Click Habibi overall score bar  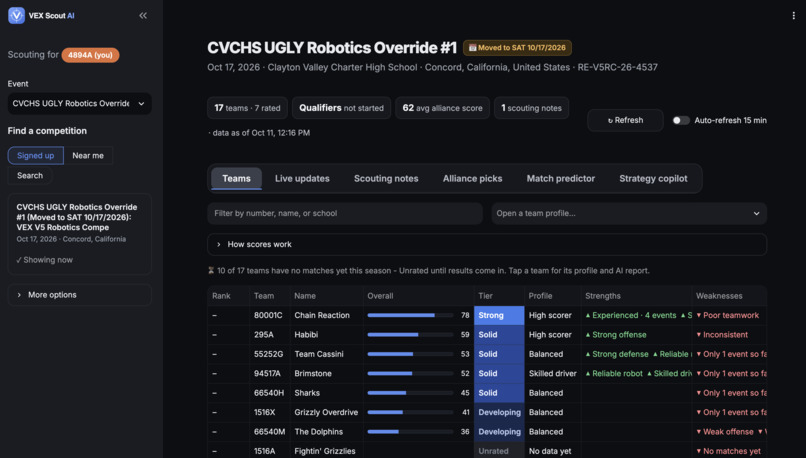click(410, 335)
